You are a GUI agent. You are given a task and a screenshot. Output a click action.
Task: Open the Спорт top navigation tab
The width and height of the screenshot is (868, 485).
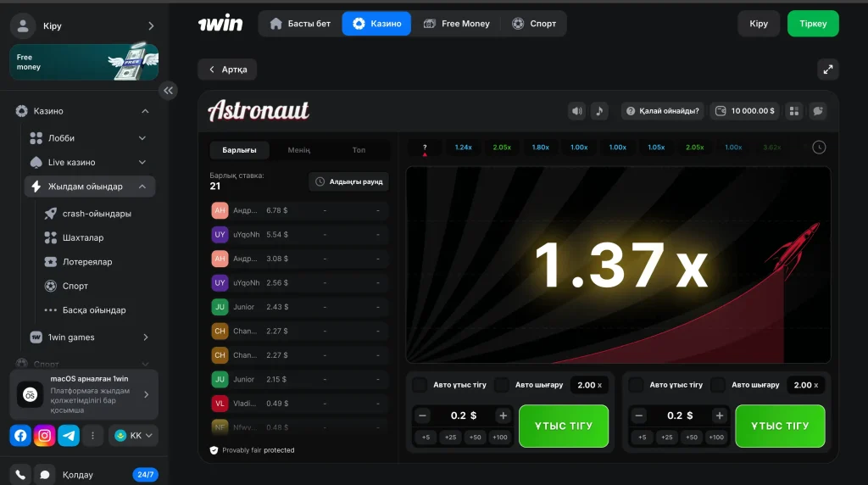coord(534,24)
